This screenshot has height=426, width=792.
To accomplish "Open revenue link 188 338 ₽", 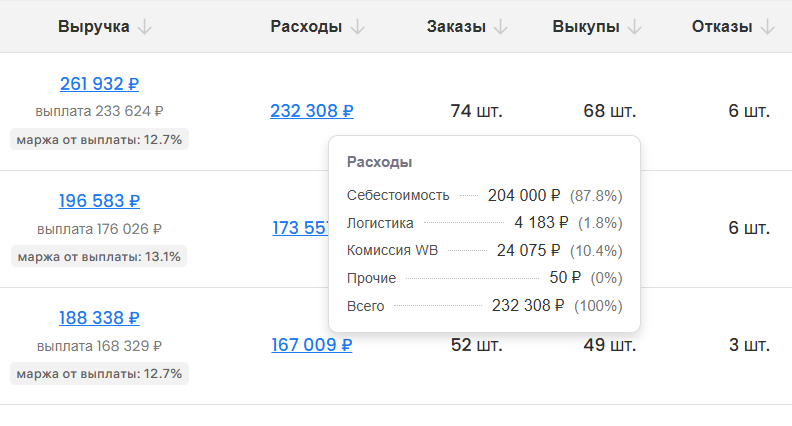I will coord(100,318).
